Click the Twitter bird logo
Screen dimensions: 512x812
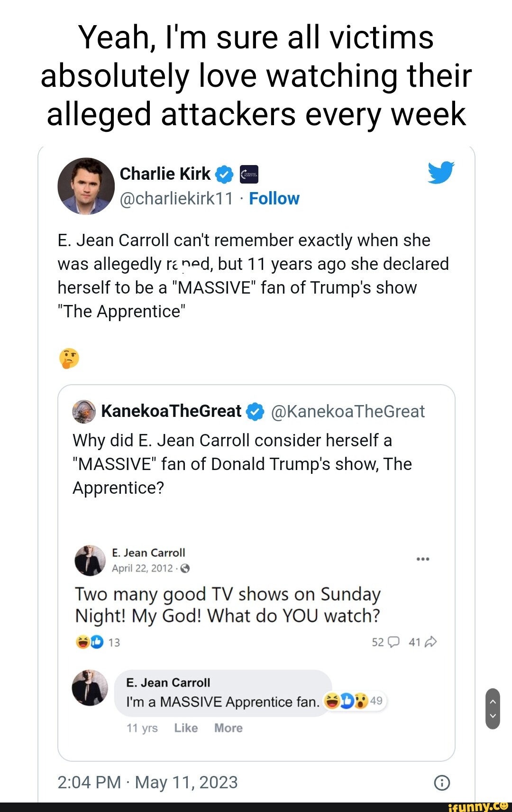(440, 173)
